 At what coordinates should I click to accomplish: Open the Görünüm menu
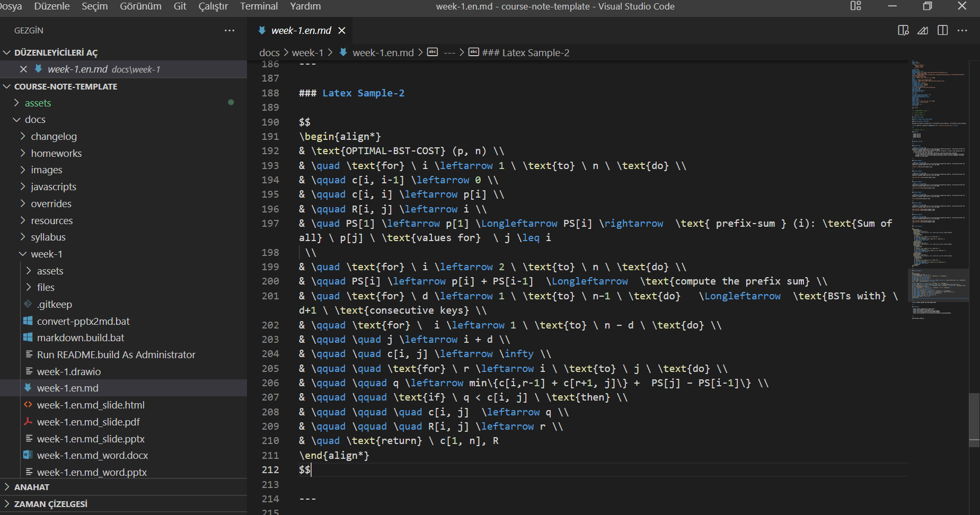(x=140, y=6)
